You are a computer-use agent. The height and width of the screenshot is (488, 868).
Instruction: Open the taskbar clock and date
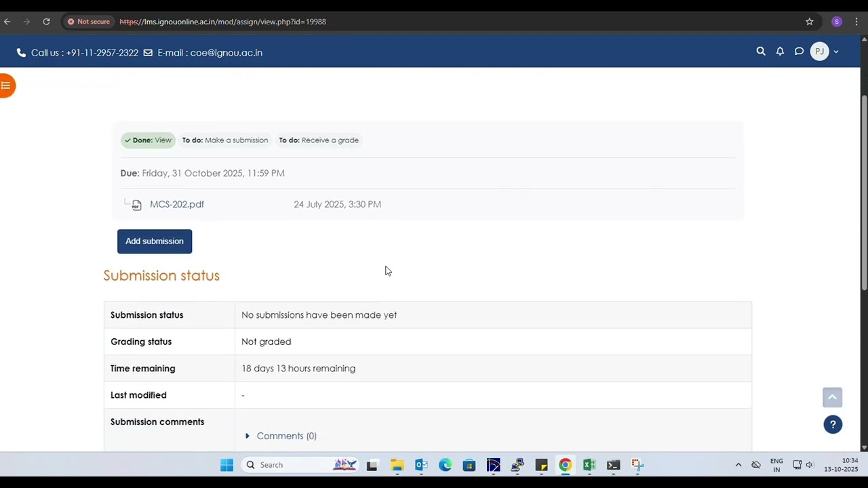point(841,465)
